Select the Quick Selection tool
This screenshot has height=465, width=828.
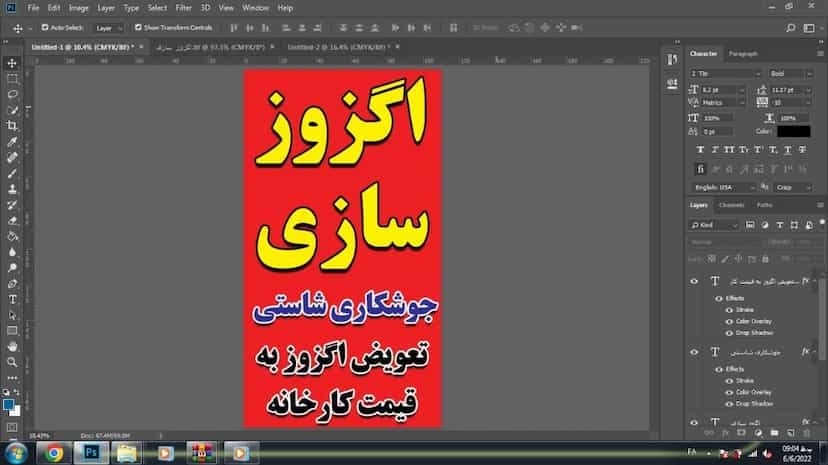coord(12,110)
